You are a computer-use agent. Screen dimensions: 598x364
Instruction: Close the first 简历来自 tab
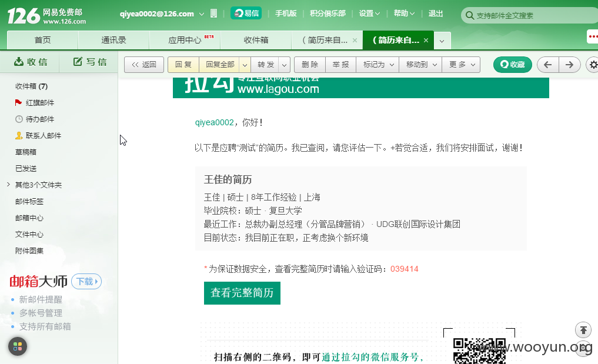coord(355,41)
